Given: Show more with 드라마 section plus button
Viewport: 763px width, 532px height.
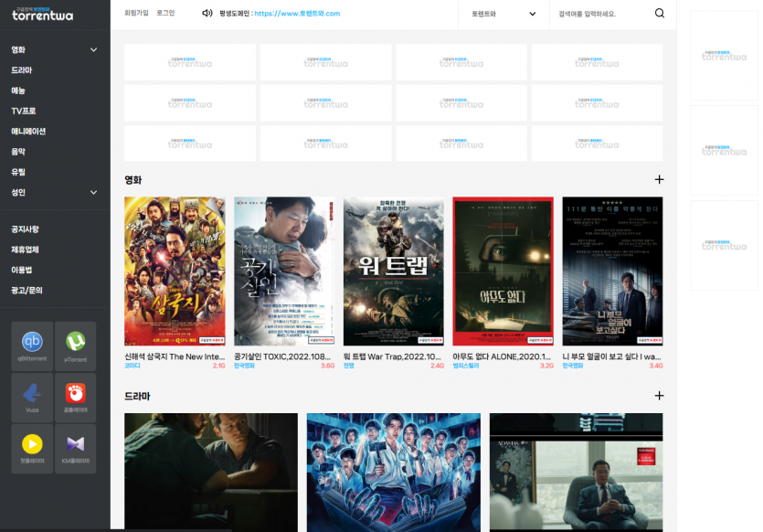Looking at the screenshot, I should 659,396.
